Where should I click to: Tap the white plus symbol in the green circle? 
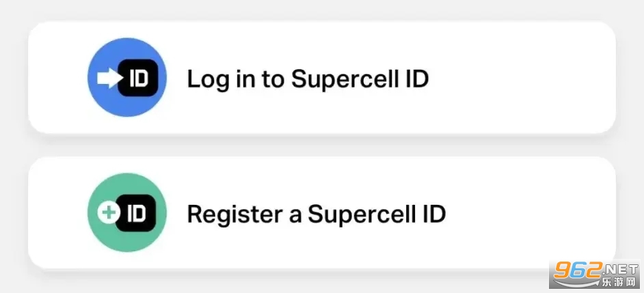[x=109, y=213]
